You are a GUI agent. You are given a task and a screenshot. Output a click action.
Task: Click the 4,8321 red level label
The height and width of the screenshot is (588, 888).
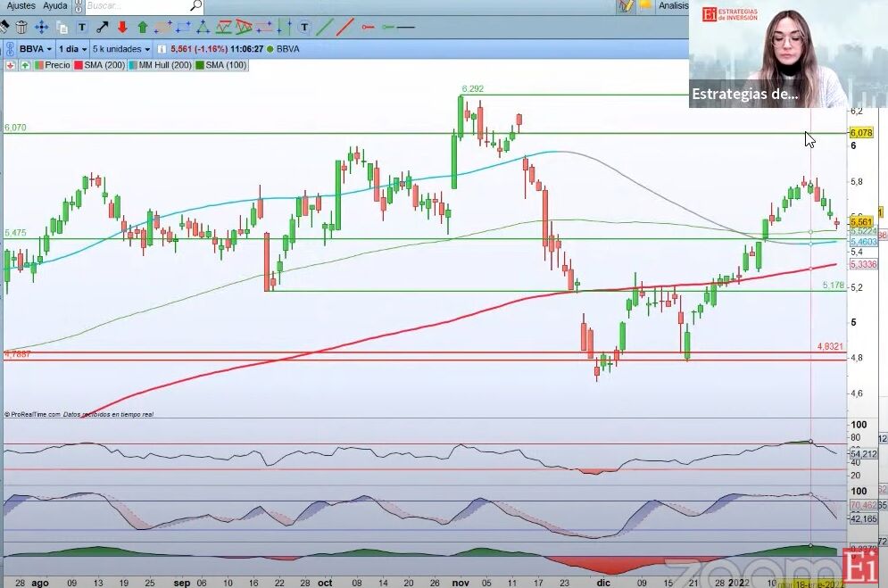(x=830, y=346)
